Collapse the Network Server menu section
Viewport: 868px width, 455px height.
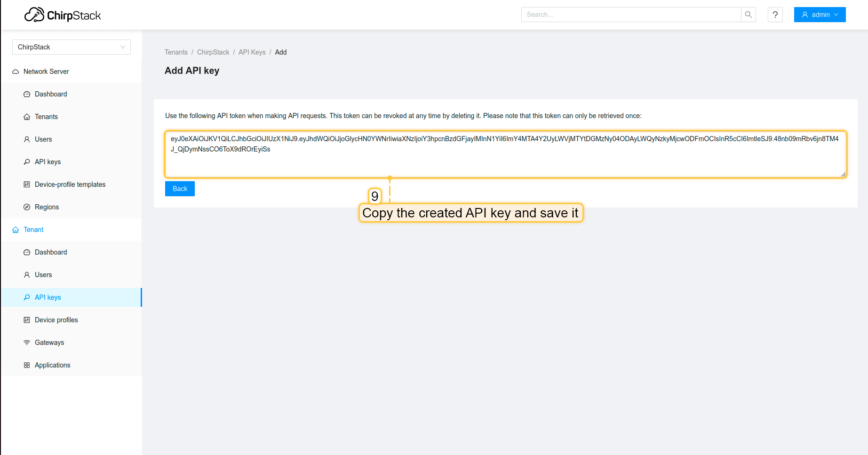coord(46,72)
